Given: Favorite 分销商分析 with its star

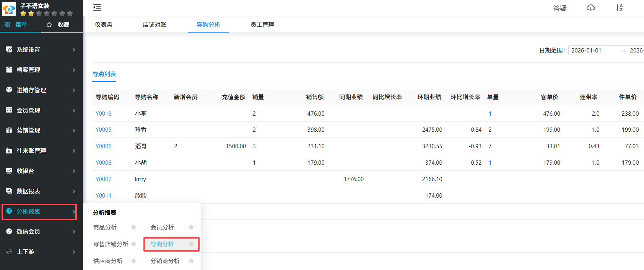Looking at the screenshot, I should (x=191, y=261).
